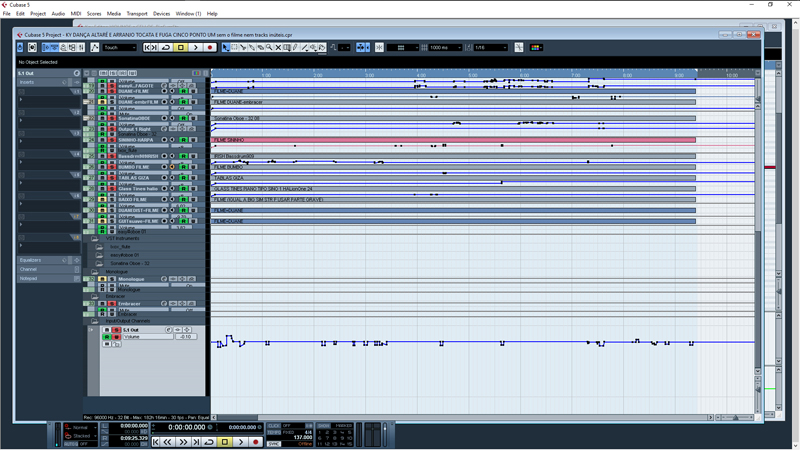
Task: Select the Sonatina Oboe - 32 instrument row
Action: tap(130, 263)
